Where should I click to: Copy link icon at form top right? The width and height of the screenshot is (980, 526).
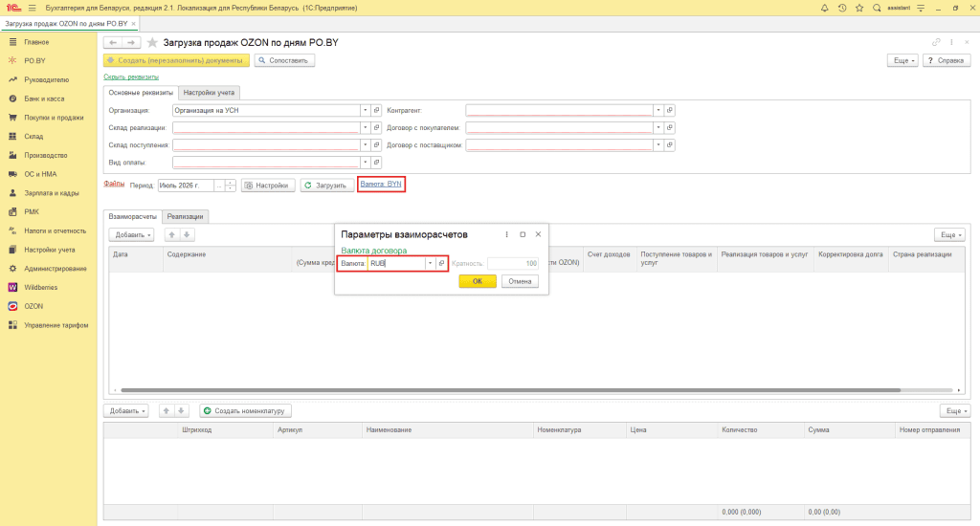936,42
